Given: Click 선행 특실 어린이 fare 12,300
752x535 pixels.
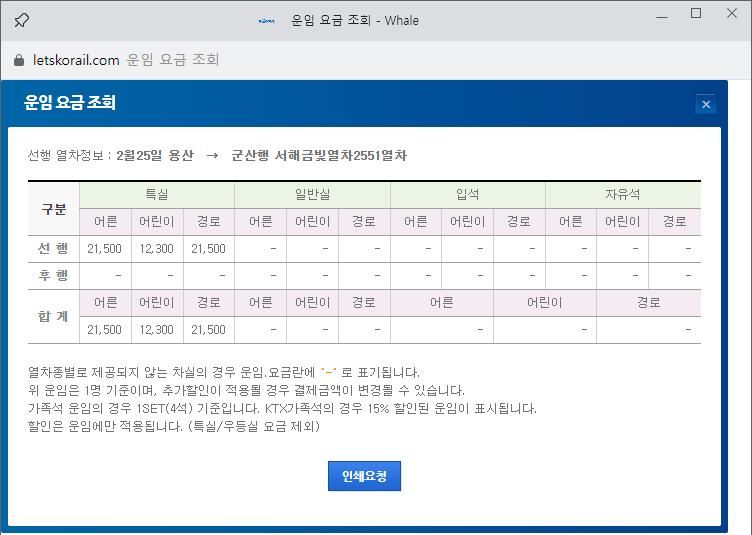Looking at the screenshot, I should click(x=157, y=249).
